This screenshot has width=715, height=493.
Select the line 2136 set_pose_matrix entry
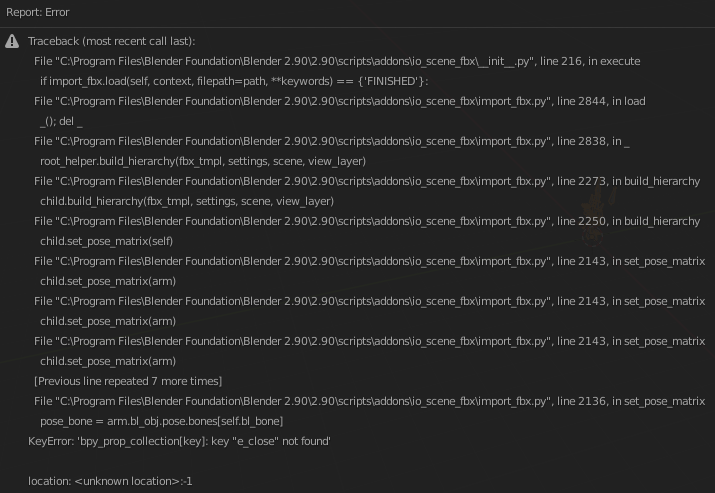coord(370,402)
